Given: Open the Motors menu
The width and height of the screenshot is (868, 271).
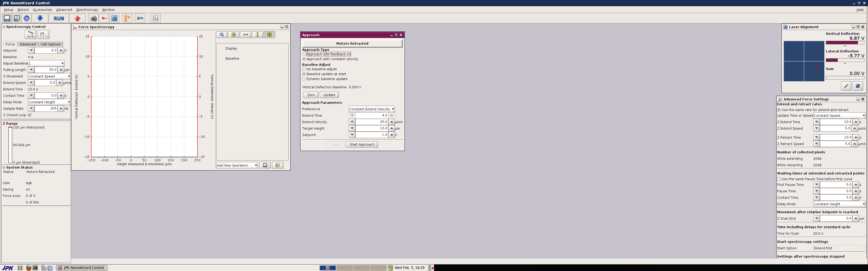Looking at the screenshot, I should tap(23, 10).
